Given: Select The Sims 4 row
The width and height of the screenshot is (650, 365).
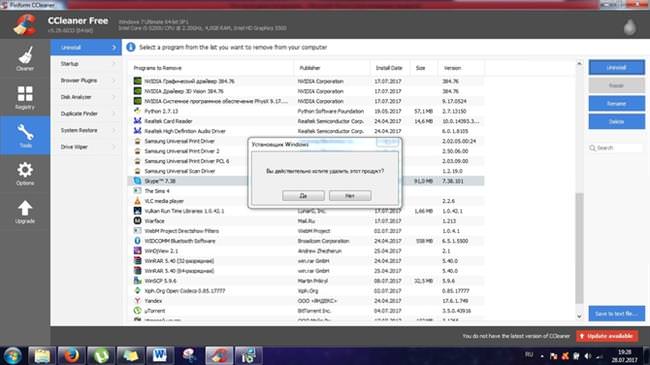Looking at the screenshot, I should [x=306, y=191].
